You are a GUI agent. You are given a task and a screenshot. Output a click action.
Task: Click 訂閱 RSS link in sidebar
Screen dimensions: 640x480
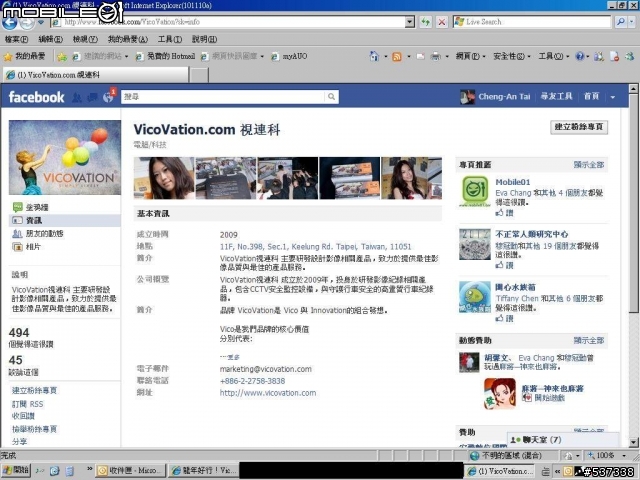click(27, 404)
